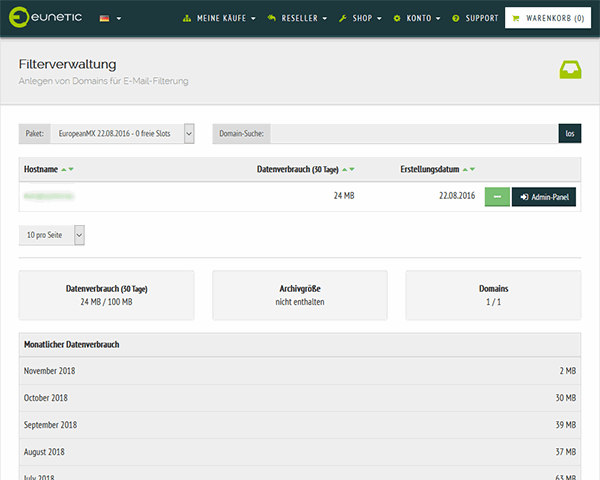Click the 30 MB value
This screenshot has width=600, height=480.
point(566,398)
